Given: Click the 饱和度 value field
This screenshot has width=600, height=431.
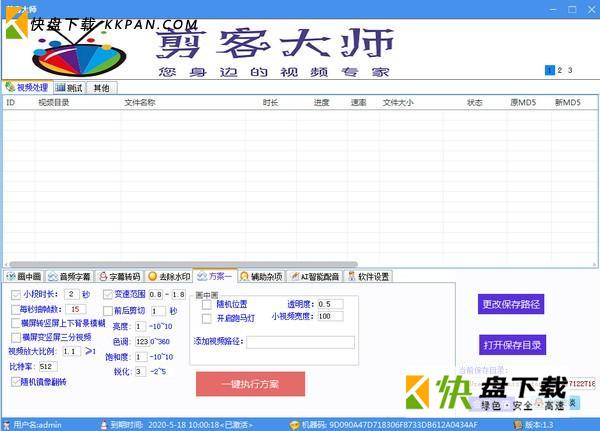Looking at the screenshot, I should 140,357.
